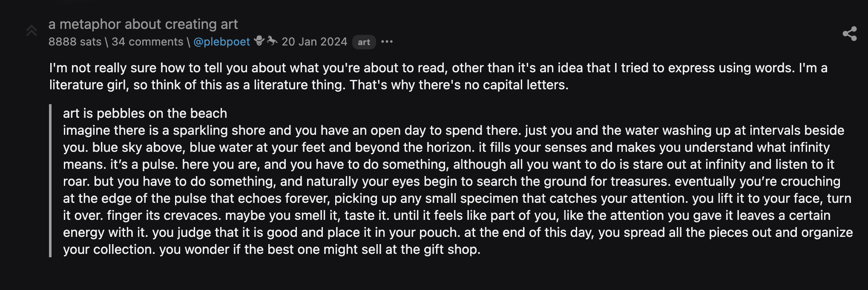Visit @plebpoet's profile
Viewport: 868px width, 290px height.
click(222, 41)
